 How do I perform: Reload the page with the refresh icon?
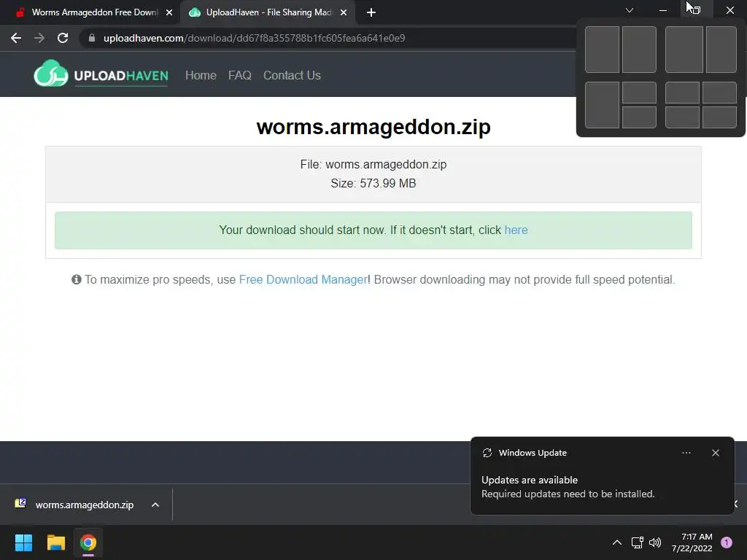pyautogui.click(x=63, y=38)
